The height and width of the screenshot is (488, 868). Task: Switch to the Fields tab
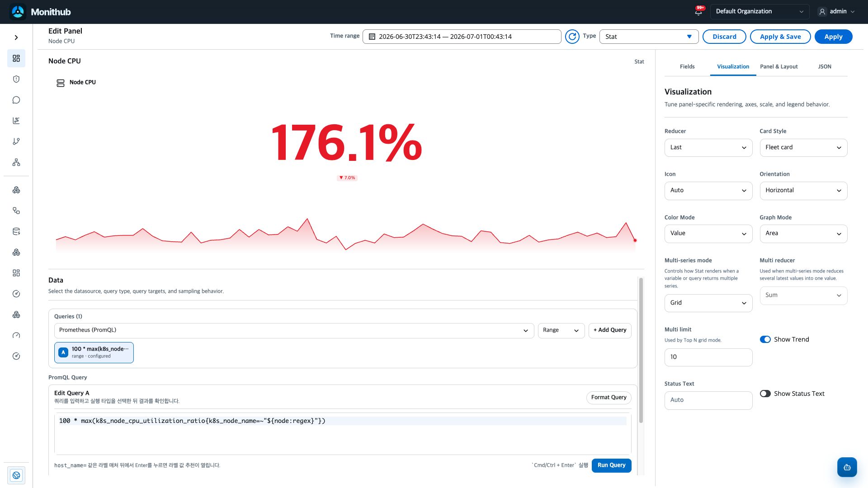(x=687, y=66)
